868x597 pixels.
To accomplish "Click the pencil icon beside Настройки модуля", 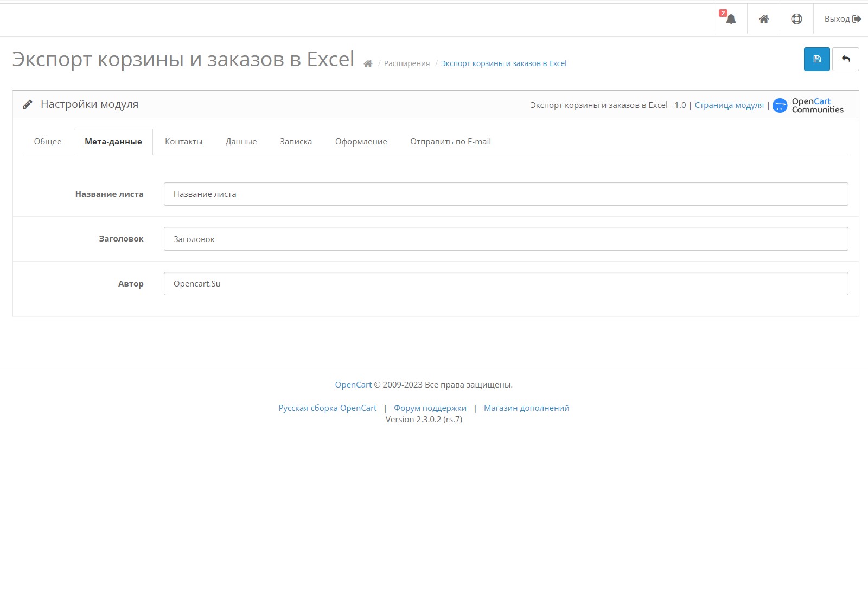I will tap(28, 104).
